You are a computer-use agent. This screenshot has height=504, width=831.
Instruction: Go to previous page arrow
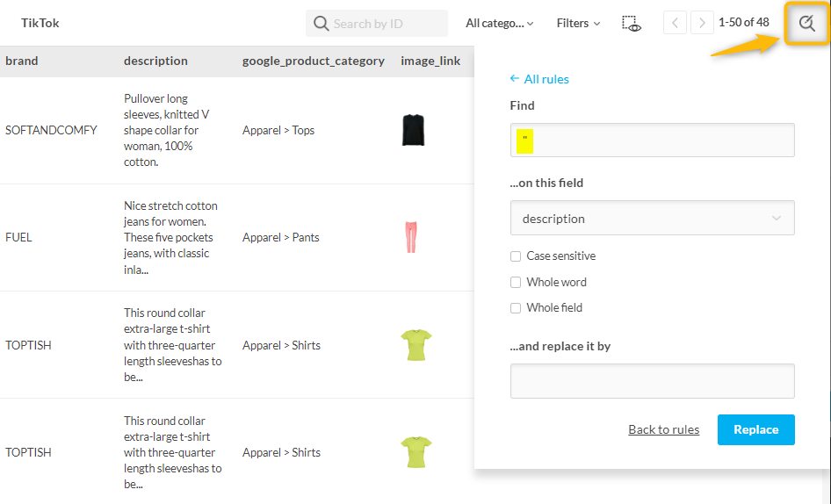(674, 24)
